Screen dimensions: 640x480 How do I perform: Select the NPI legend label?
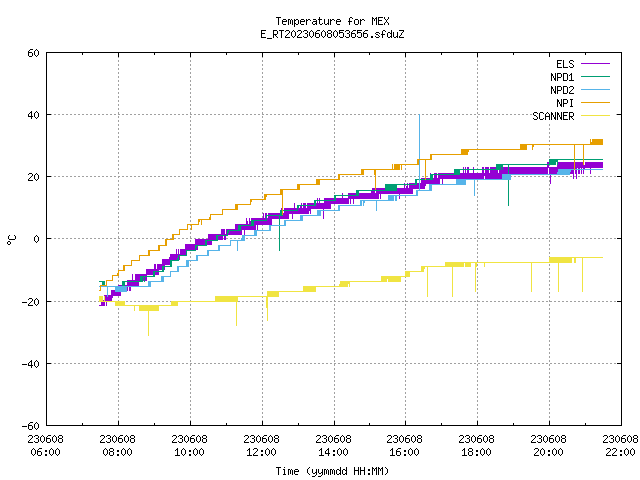coord(565,103)
